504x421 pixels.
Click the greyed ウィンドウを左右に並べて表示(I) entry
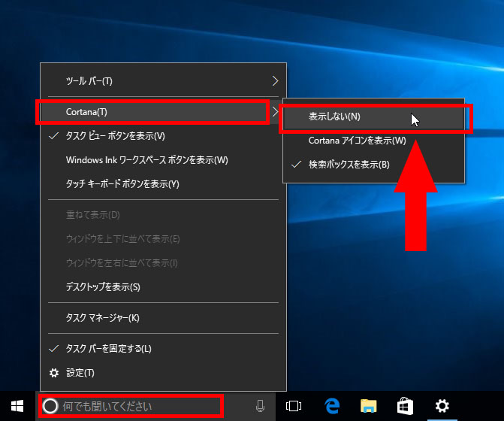pos(163,263)
